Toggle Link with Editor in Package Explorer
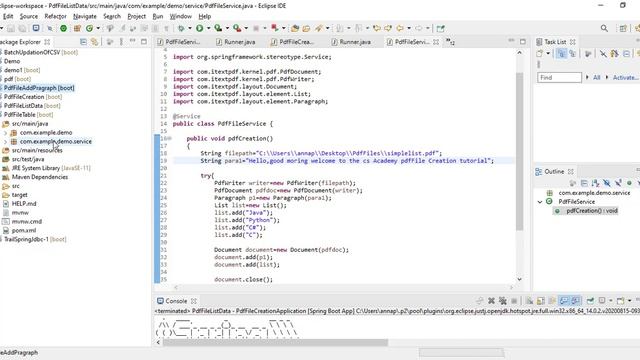Viewport: 640px width, 360px height. point(95,42)
